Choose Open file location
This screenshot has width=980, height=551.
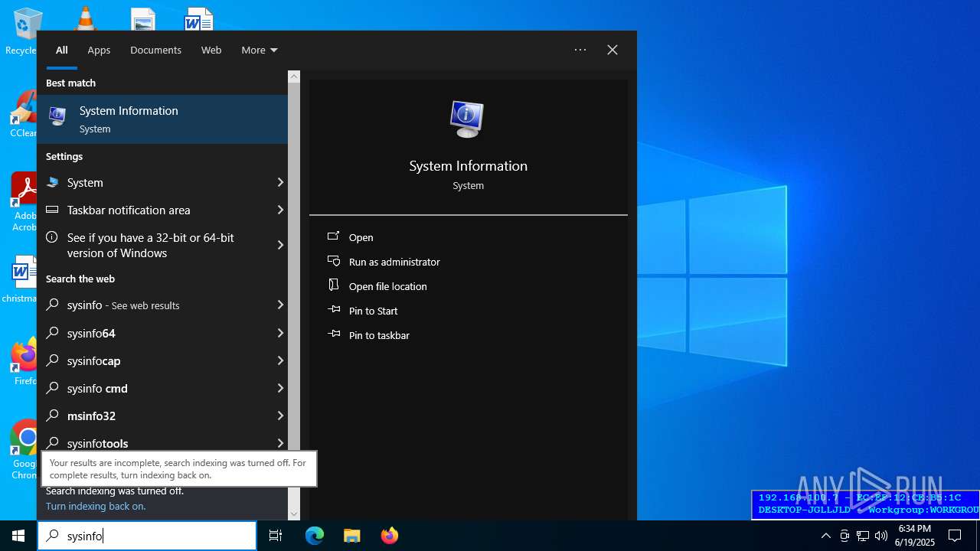tap(387, 286)
